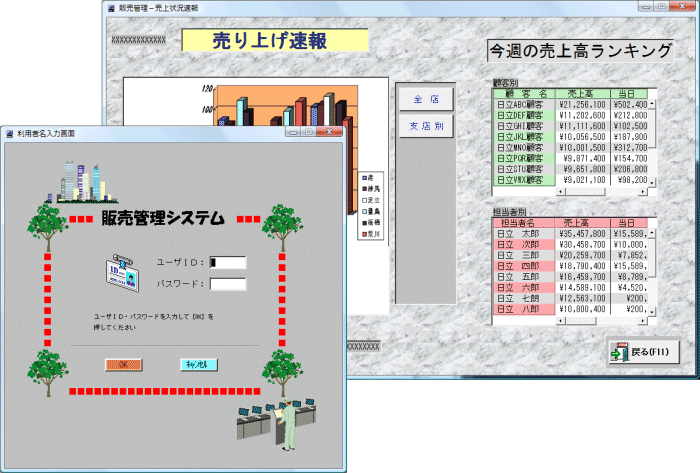Click the login window title bar icon
Image resolution: width=700 pixels, height=473 pixels.
tap(9, 133)
